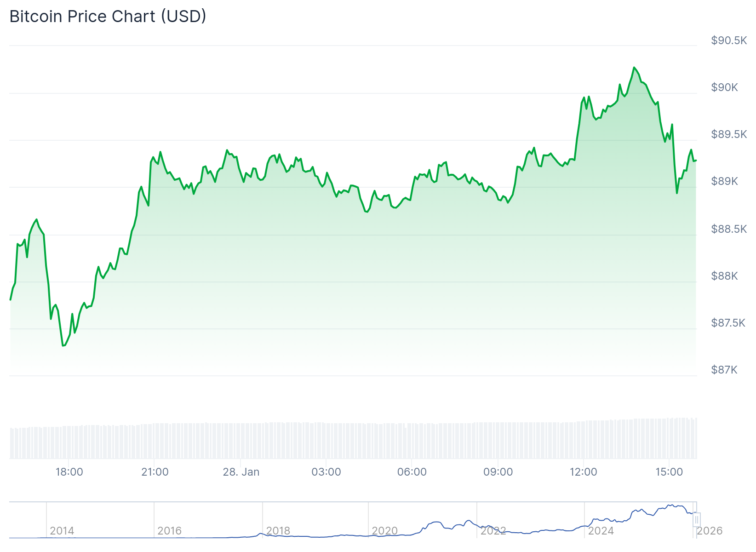This screenshot has height=552, width=756.
Task: Click the 03:00 time axis label
Action: (x=326, y=472)
